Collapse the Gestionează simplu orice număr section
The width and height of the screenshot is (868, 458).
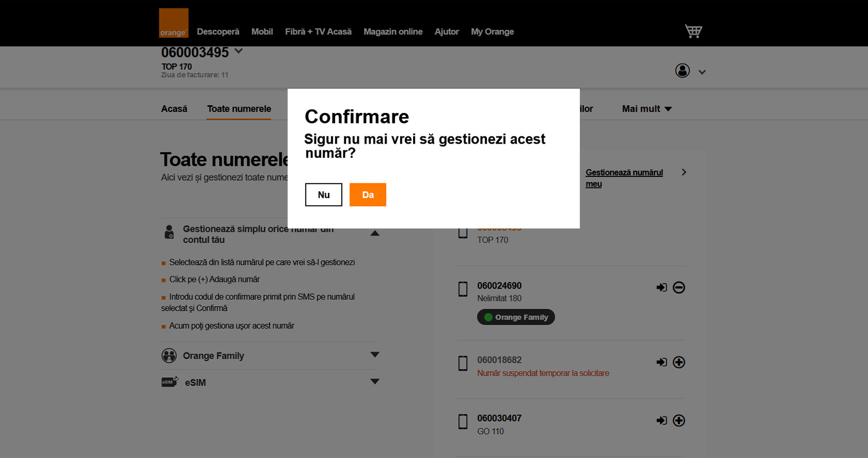click(x=375, y=234)
